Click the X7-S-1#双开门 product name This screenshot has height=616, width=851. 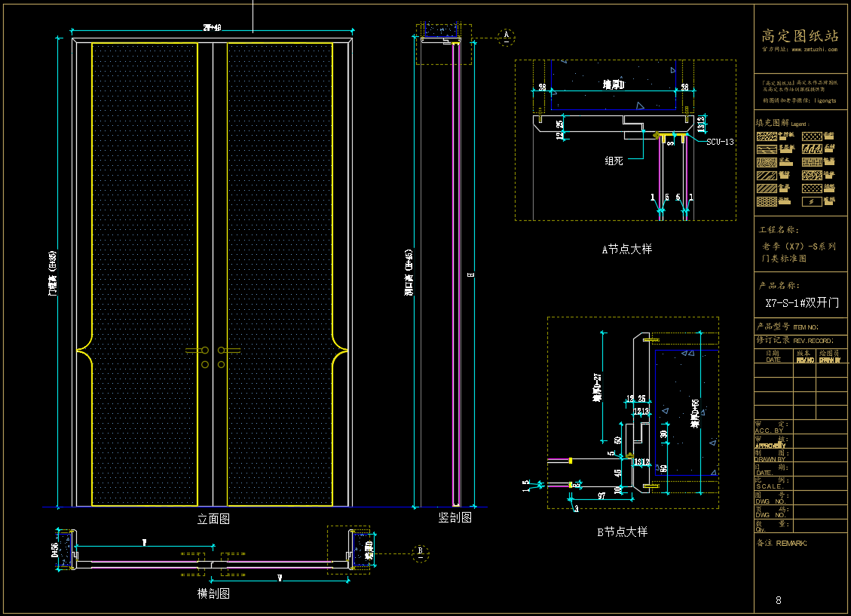(x=801, y=303)
